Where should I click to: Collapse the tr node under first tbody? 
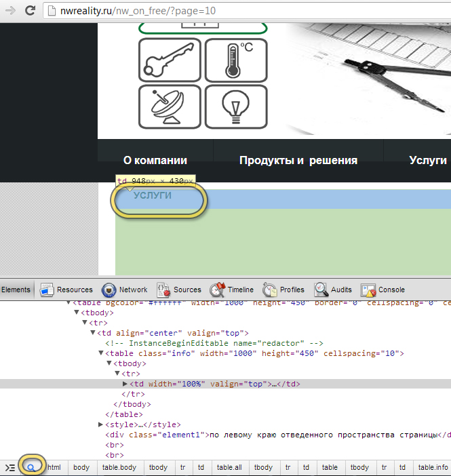(85, 322)
